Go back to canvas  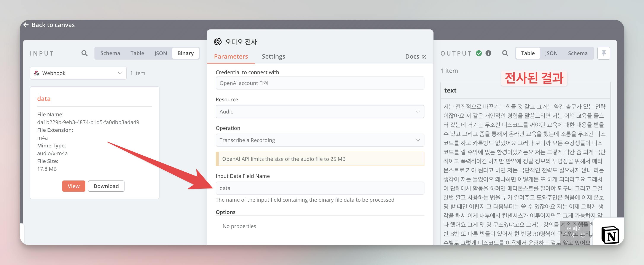tap(49, 25)
